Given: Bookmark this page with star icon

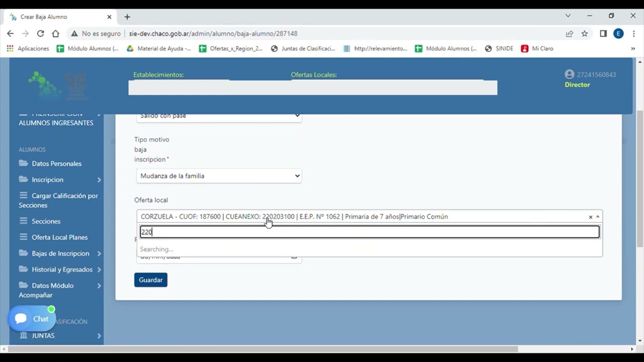Looking at the screenshot, I should coord(584,34).
